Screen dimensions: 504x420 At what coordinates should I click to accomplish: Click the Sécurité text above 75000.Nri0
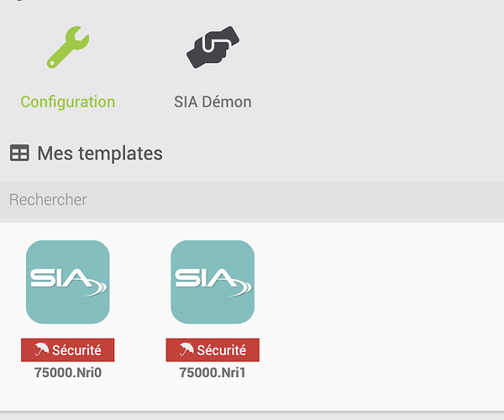(x=77, y=350)
